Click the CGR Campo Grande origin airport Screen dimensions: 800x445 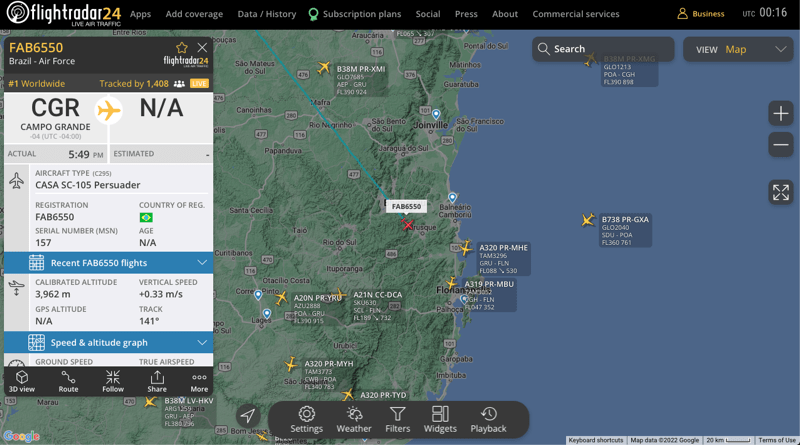[x=55, y=117]
